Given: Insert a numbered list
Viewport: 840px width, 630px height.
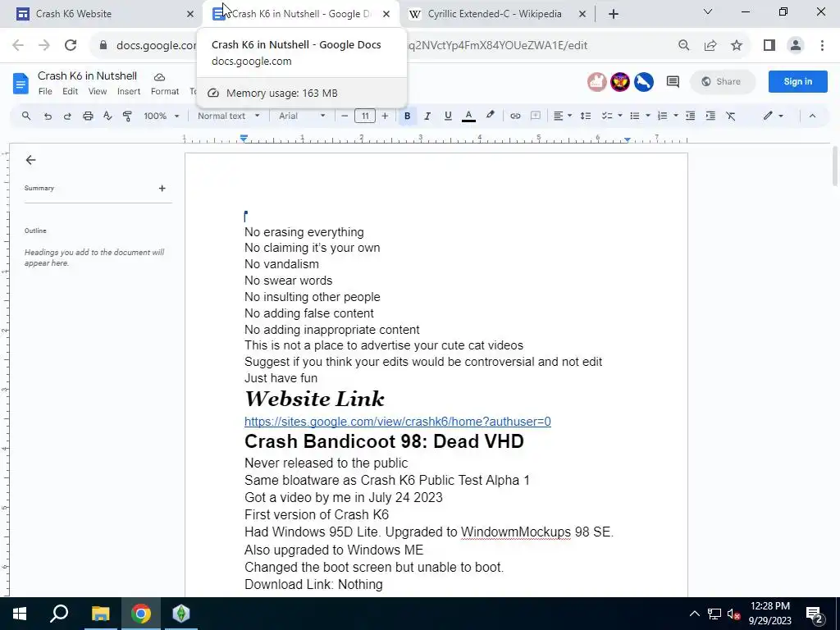Looking at the screenshot, I should (x=663, y=116).
